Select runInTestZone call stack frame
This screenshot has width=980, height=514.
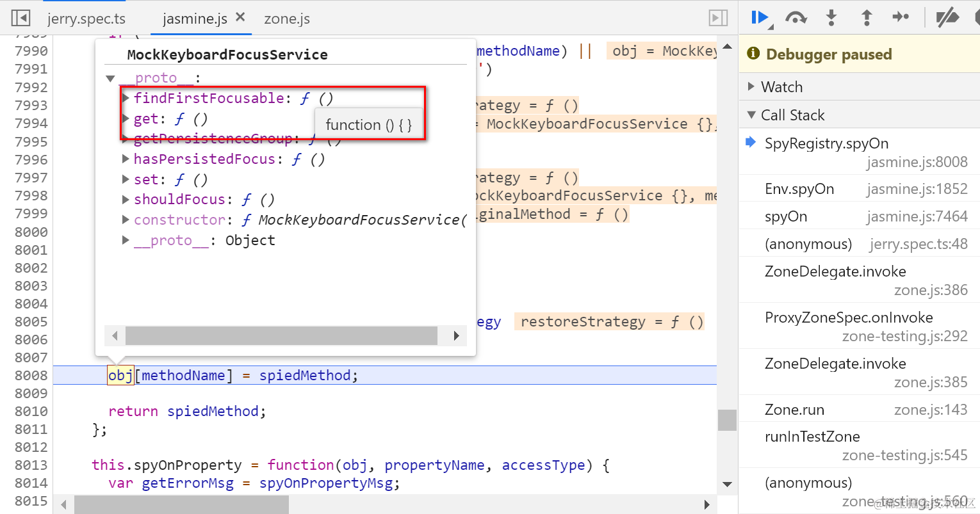click(x=860, y=446)
